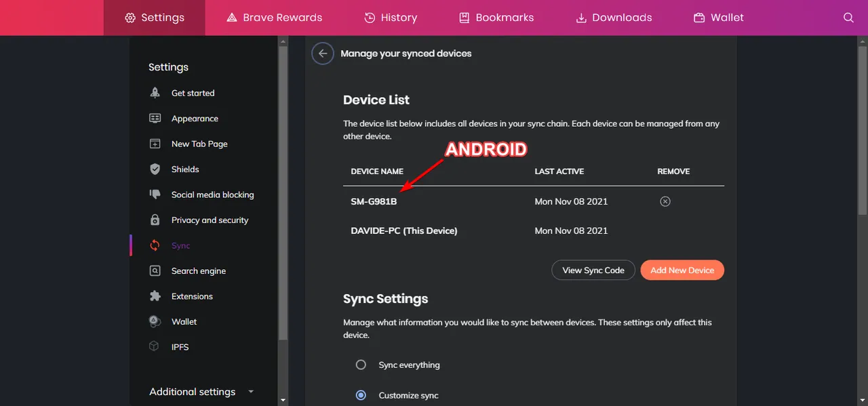Switch to the History tab
Image resolution: width=868 pixels, height=406 pixels.
pyautogui.click(x=391, y=18)
